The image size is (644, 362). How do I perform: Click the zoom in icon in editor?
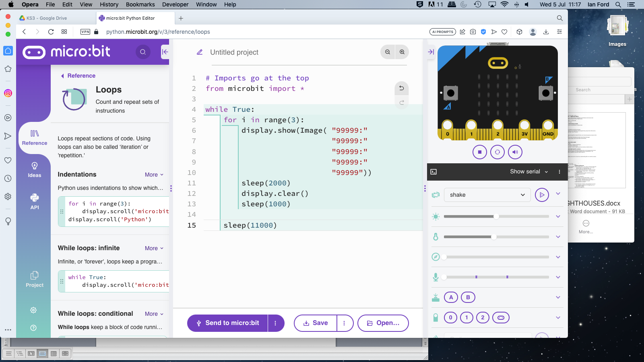[x=402, y=52]
